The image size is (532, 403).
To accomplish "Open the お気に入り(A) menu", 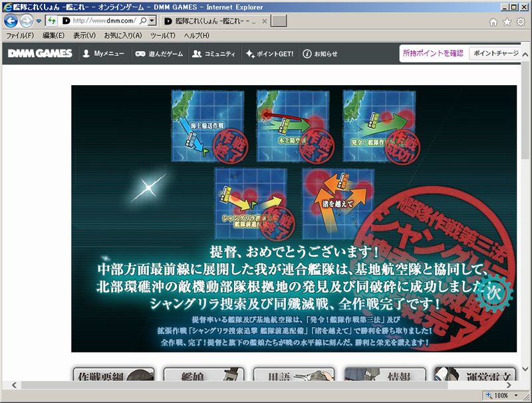I will (x=123, y=35).
